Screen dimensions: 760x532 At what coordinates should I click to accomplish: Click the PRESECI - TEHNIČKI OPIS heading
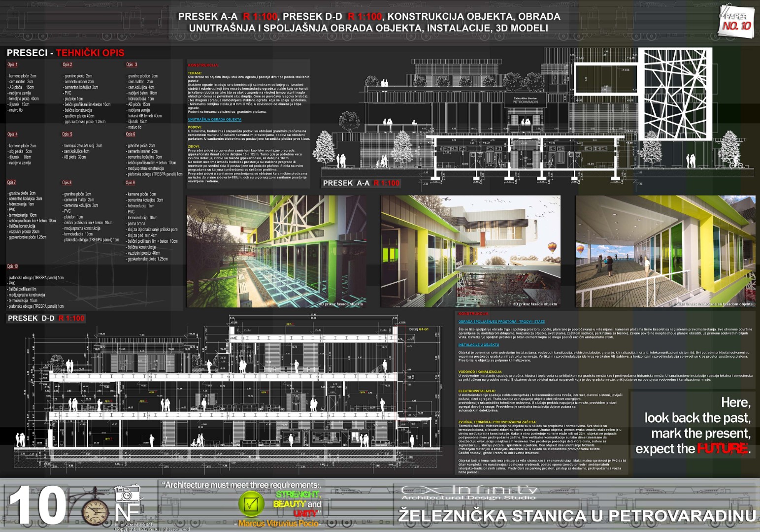[66, 53]
